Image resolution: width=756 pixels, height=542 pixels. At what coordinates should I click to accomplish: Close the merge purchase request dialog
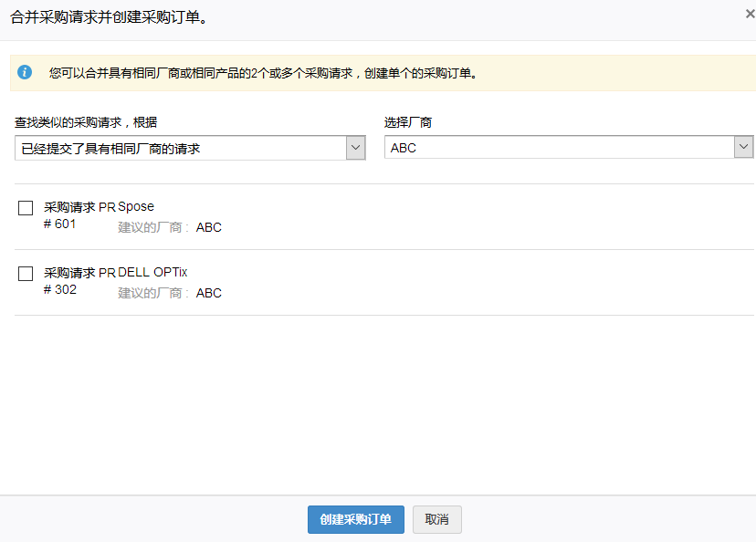tap(750, 14)
